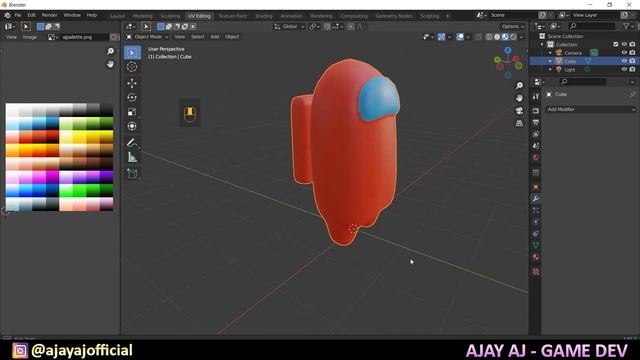
Task: Switch to wireframe viewport shading
Action: pyautogui.click(x=489, y=37)
